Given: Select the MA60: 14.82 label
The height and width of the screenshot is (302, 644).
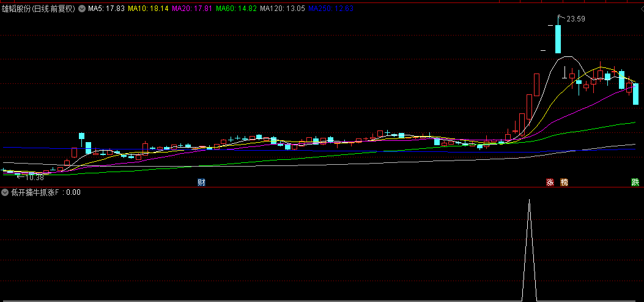Looking at the screenshot, I should (237, 8).
